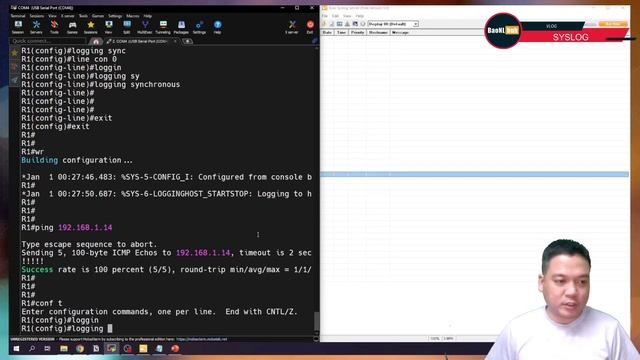The width and height of the screenshot is (640, 360).
Task: Click the mobatek.net link in status bar
Action: point(202,339)
